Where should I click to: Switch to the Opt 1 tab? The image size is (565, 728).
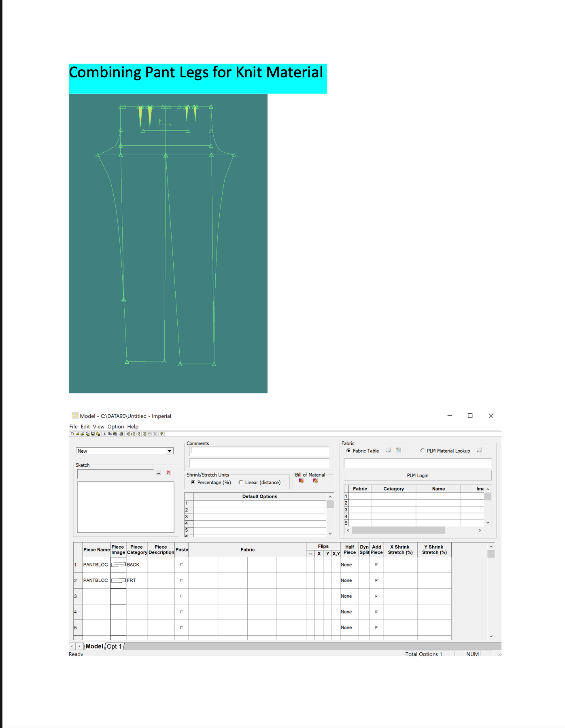114,647
